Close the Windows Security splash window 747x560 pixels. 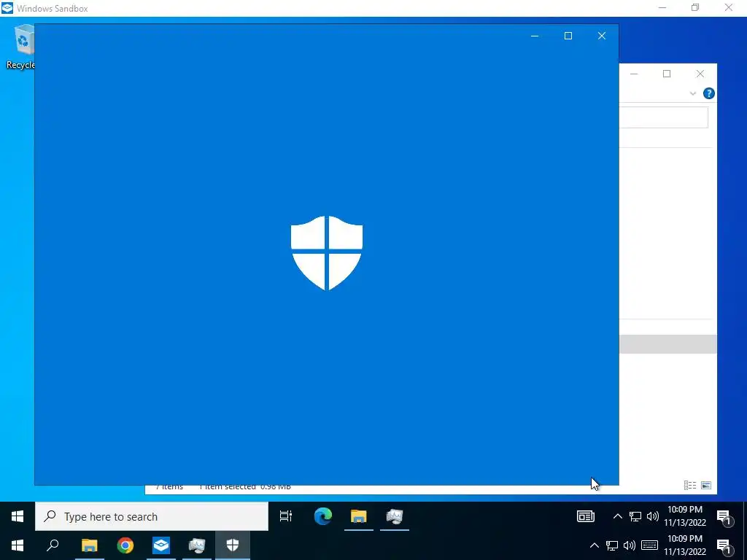point(602,36)
